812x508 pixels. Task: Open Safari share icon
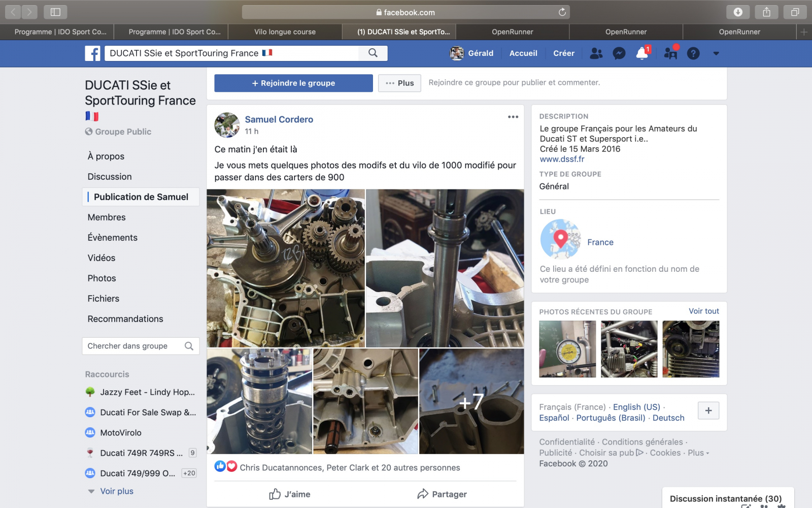(x=766, y=12)
